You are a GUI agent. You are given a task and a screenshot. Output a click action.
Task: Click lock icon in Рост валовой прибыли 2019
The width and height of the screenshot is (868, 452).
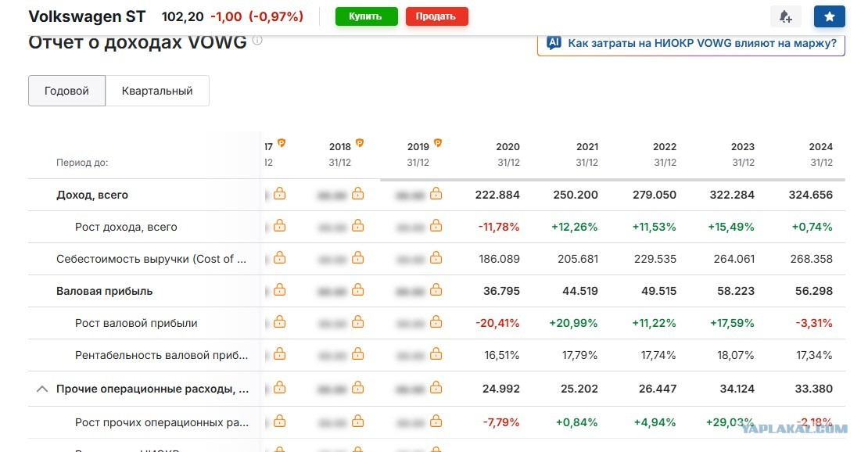[436, 322]
